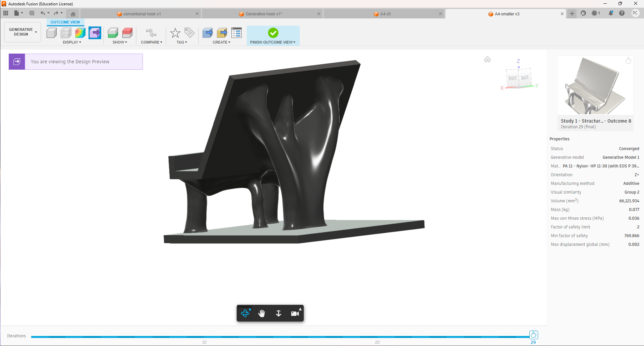Close the conventional hook v1 tab

point(197,14)
